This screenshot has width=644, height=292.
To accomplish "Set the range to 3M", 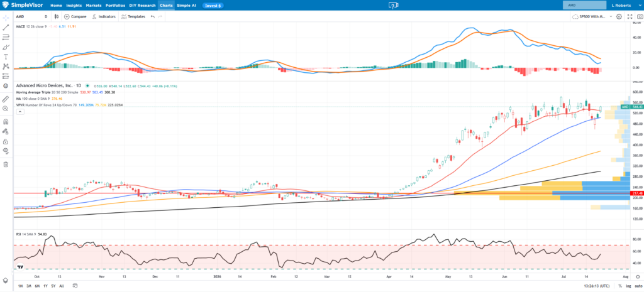I will click(29, 286).
